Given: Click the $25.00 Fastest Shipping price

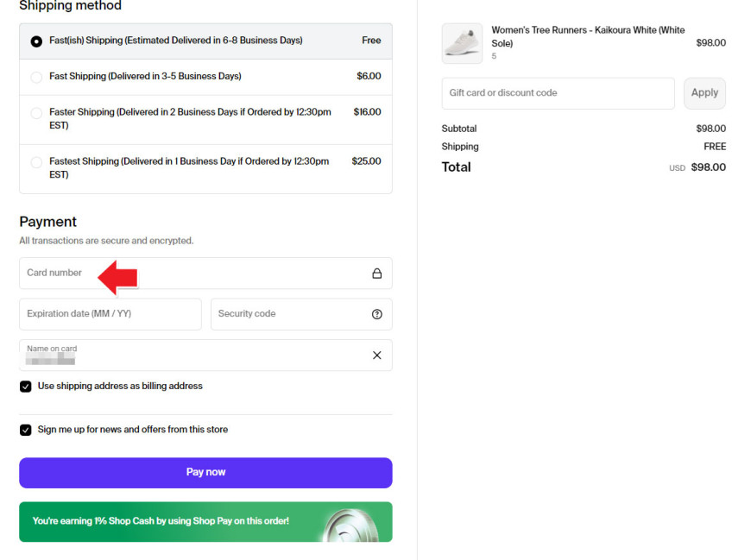Looking at the screenshot, I should 366,161.
